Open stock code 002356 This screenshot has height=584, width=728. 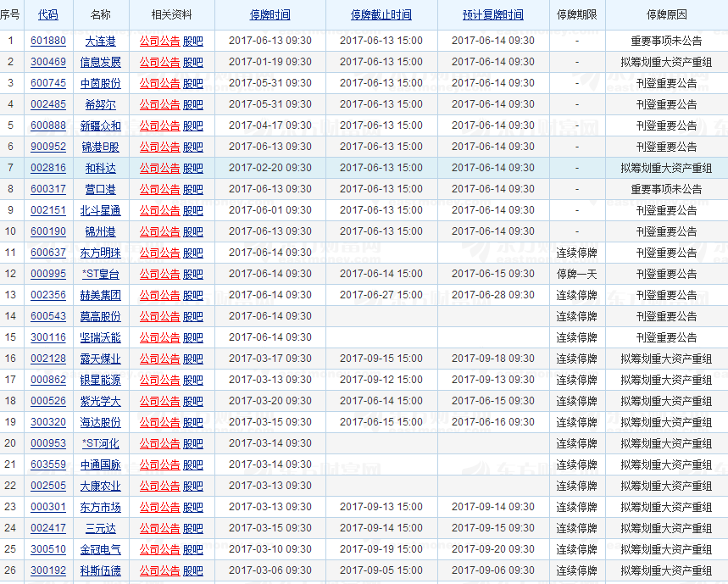tap(48, 295)
